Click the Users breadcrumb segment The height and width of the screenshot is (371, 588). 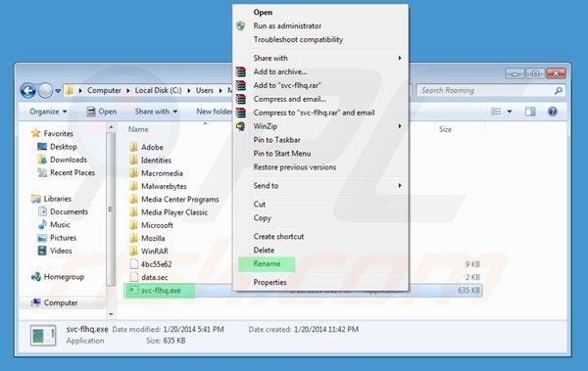[205, 90]
